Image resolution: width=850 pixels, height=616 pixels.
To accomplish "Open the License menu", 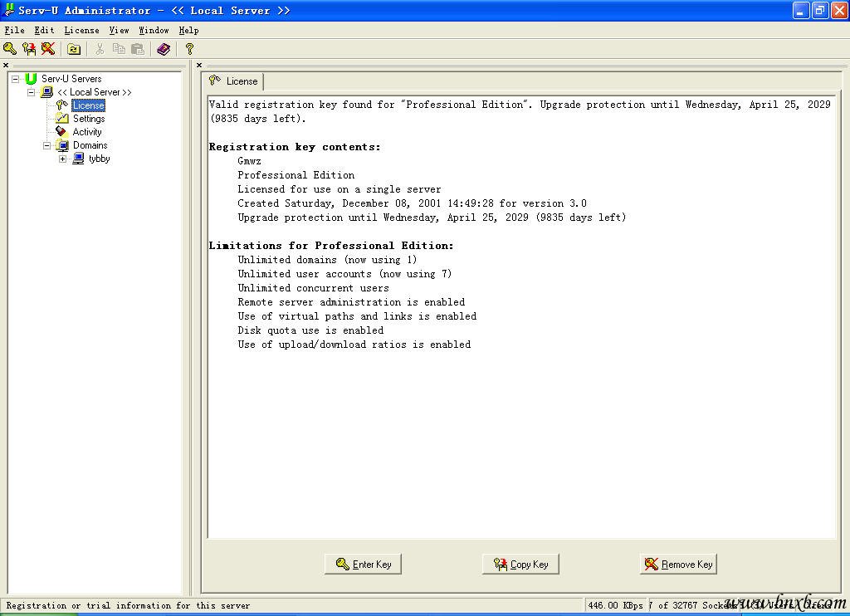I will click(81, 30).
